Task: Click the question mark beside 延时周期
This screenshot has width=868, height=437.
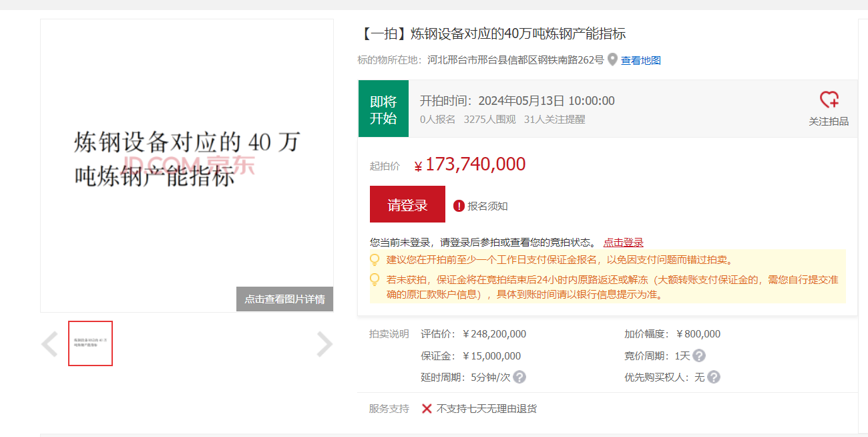Action: pyautogui.click(x=519, y=377)
